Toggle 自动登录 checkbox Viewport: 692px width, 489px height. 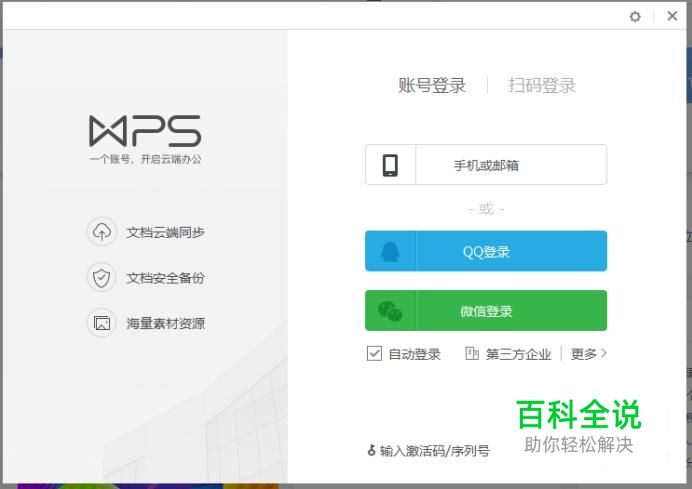click(x=374, y=354)
